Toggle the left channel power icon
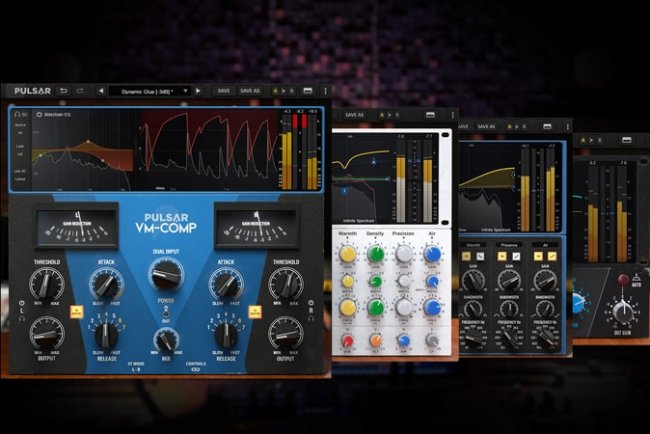650x434 pixels. 22,303
